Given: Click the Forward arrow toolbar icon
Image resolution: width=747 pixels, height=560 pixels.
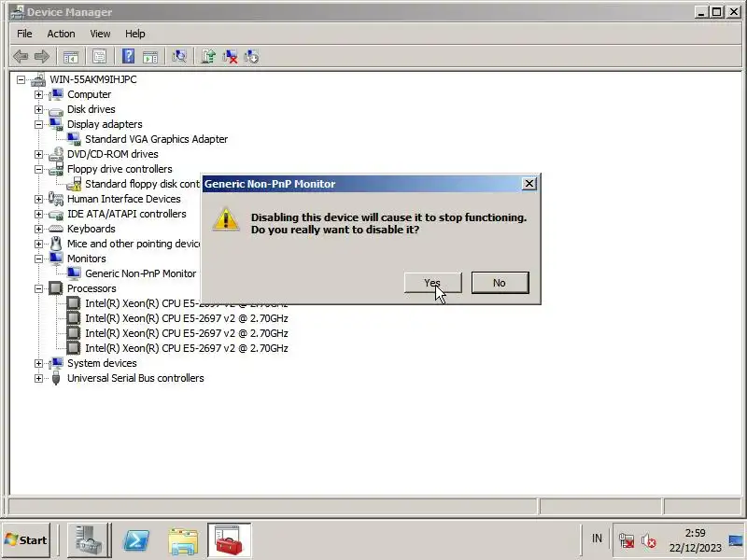Looking at the screenshot, I should click(42, 57).
